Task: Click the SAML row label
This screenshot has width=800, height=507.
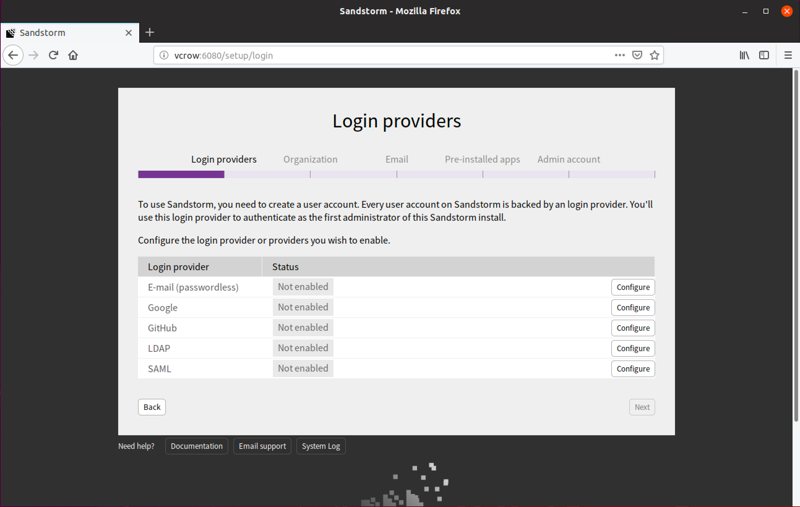Action: [159, 369]
